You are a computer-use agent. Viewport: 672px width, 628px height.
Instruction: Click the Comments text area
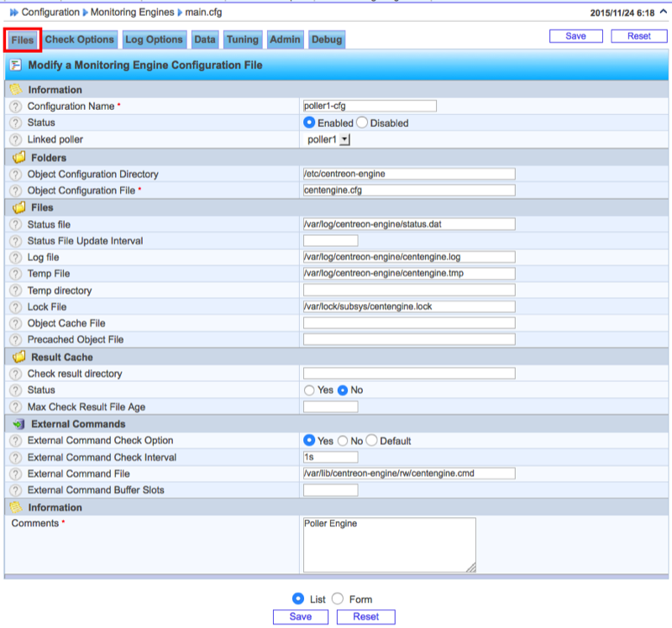[x=389, y=545]
